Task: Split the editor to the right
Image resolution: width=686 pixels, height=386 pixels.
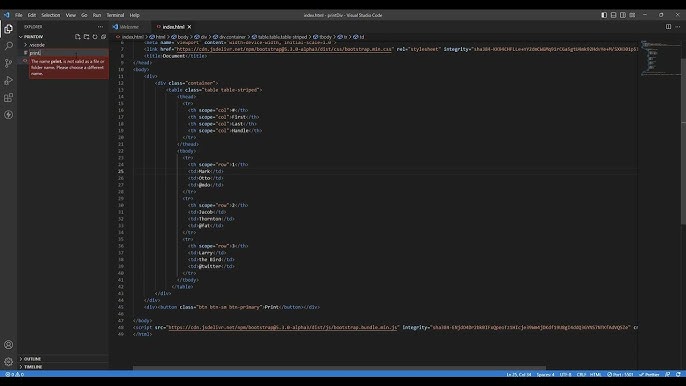Action: 668,27
